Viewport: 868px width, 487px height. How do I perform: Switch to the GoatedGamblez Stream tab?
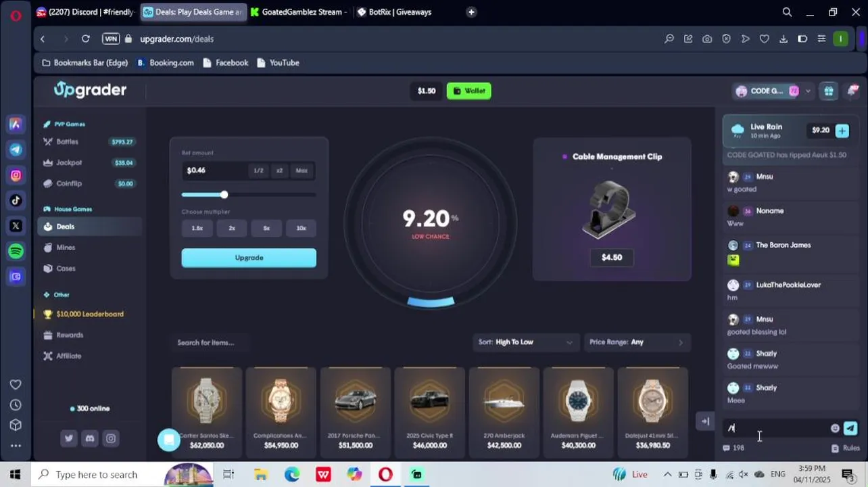(299, 11)
